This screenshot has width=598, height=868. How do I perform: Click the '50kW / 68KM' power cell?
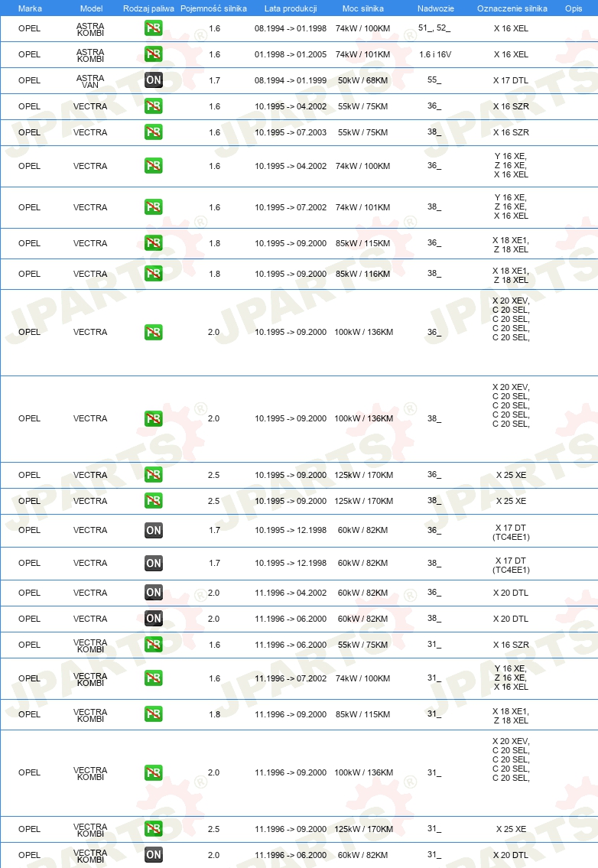[x=362, y=80]
